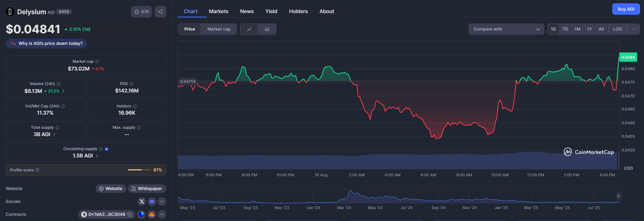Viewport: 644px width, 221px height.
Task: Switch to the Markets tab
Action: tap(219, 11)
